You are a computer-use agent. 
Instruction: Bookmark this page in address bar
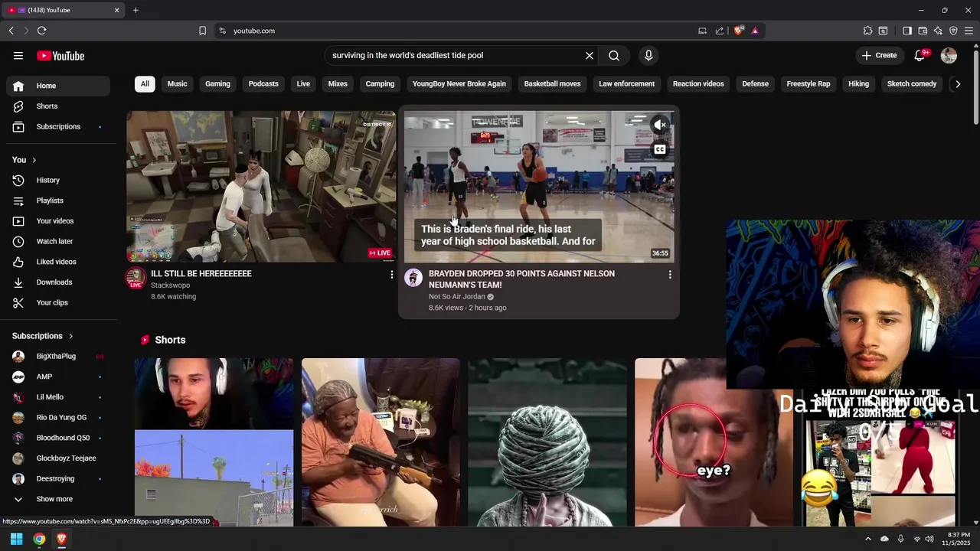(202, 31)
